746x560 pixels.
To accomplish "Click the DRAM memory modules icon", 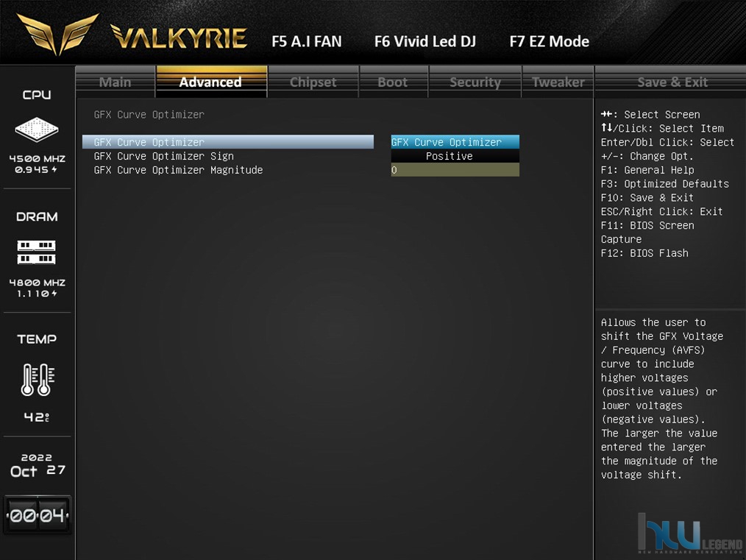I will pos(37,252).
